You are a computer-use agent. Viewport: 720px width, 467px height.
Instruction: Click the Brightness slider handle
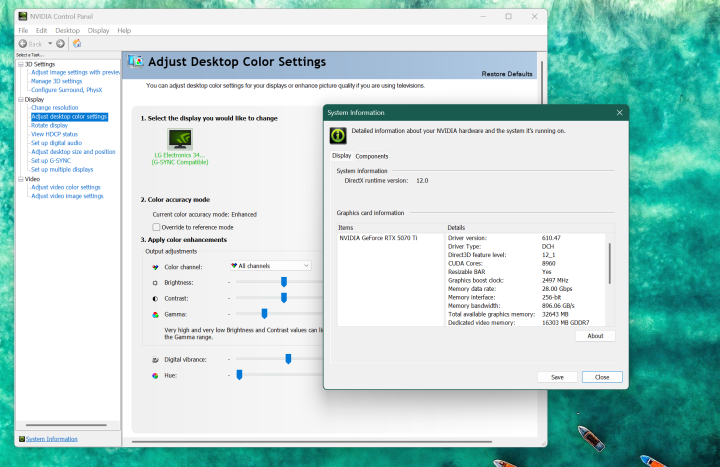[284, 282]
